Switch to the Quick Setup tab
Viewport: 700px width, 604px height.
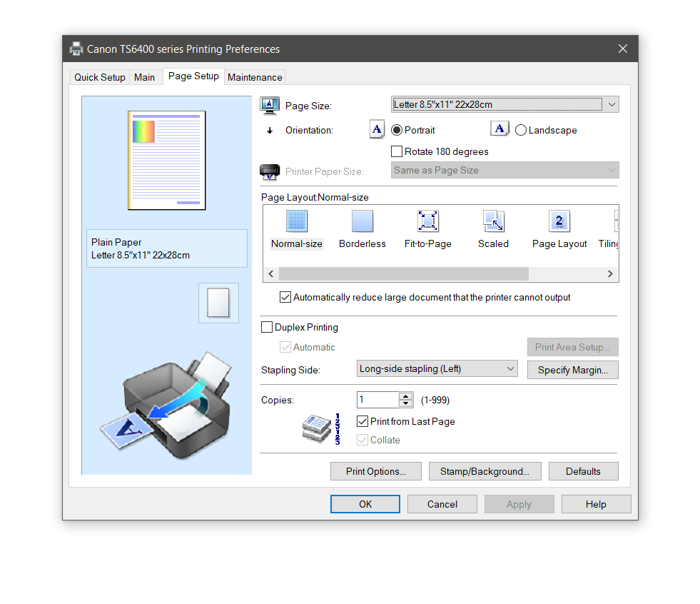[99, 76]
